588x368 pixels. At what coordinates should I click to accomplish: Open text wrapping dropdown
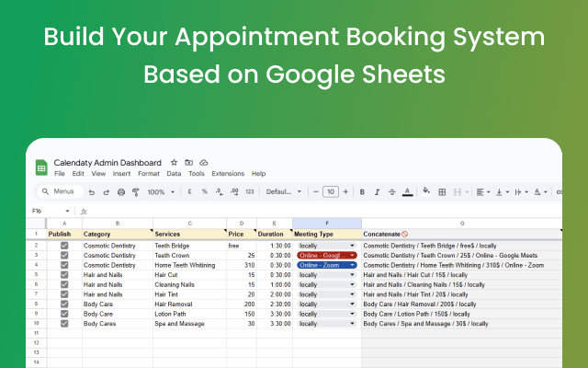[521, 192]
